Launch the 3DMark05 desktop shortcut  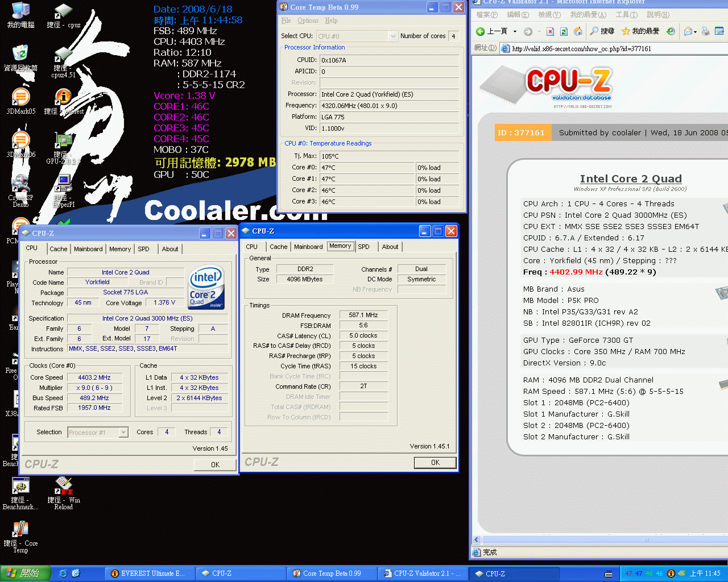[x=20, y=101]
